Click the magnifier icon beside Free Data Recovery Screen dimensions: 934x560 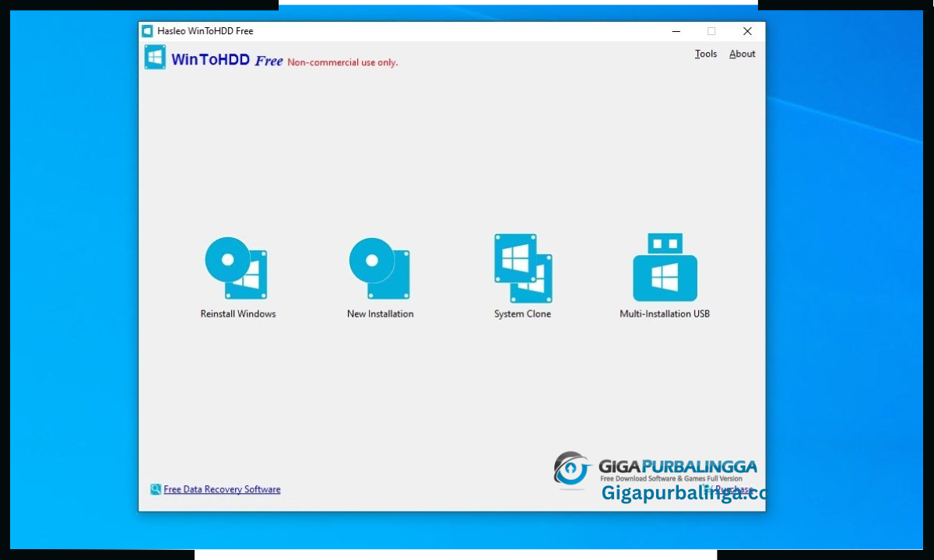[156, 489]
